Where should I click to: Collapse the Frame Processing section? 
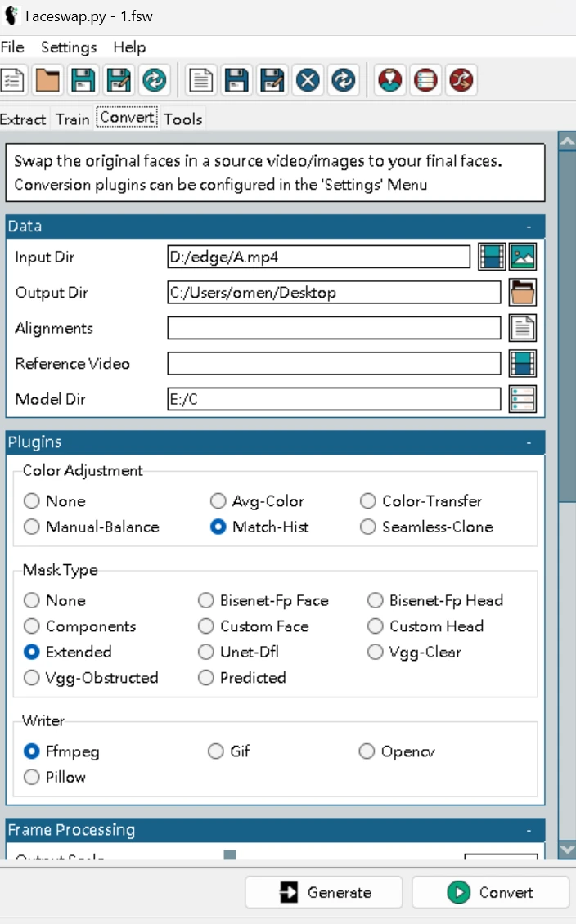529,830
